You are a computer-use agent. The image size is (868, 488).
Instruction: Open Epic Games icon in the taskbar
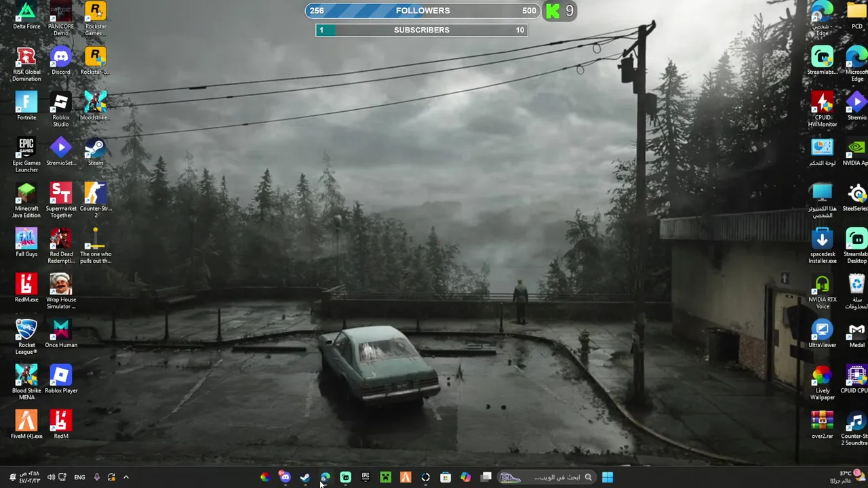coord(365,477)
